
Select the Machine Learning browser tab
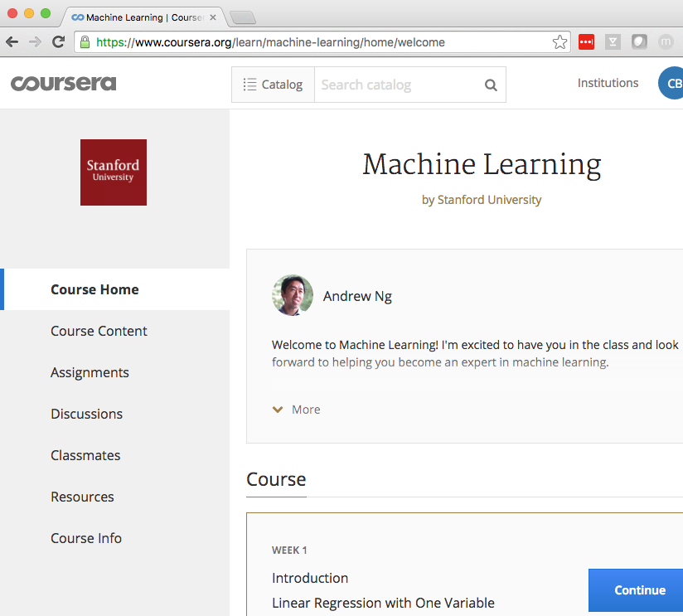point(143,17)
